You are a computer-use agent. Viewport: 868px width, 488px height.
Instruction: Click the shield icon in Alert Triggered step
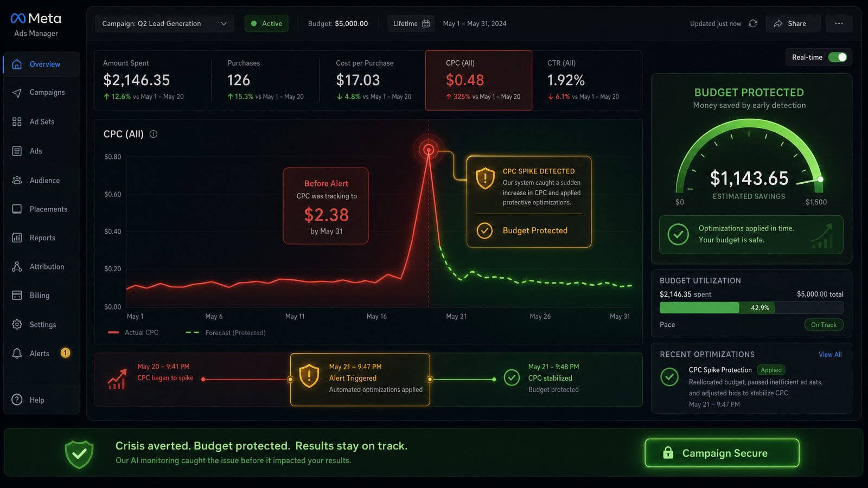309,376
